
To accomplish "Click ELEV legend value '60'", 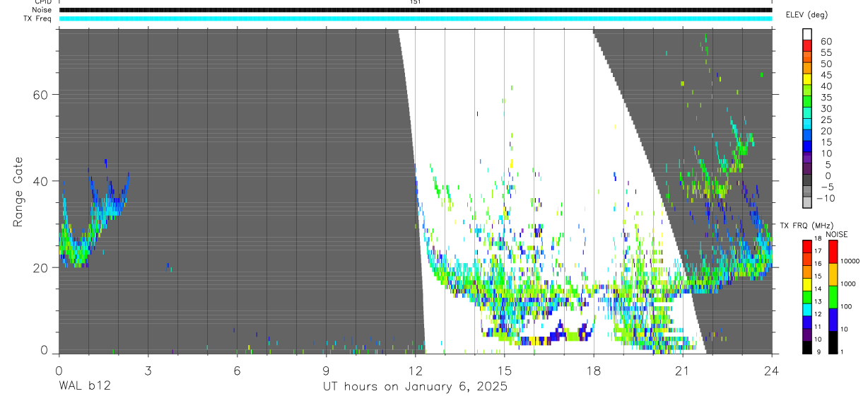I will click(826, 42).
